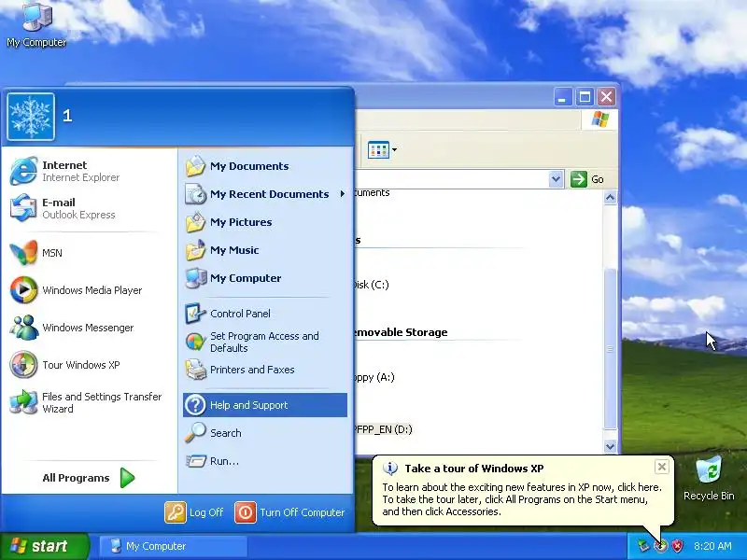Maximize the My Computer window
This screenshot has height=560, width=747.
(585, 97)
